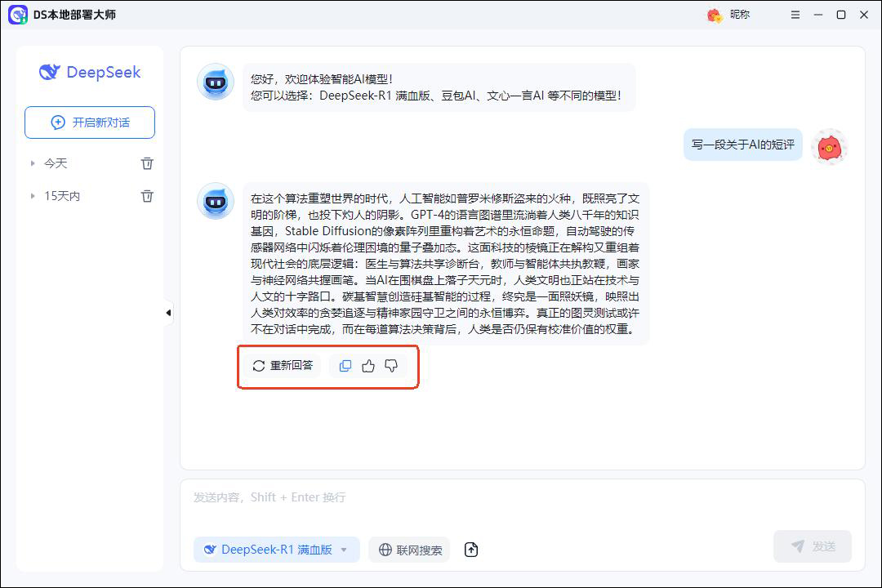The image size is (882, 588).
Task: Start a new chat with 开启新对话
Action: tap(90, 122)
